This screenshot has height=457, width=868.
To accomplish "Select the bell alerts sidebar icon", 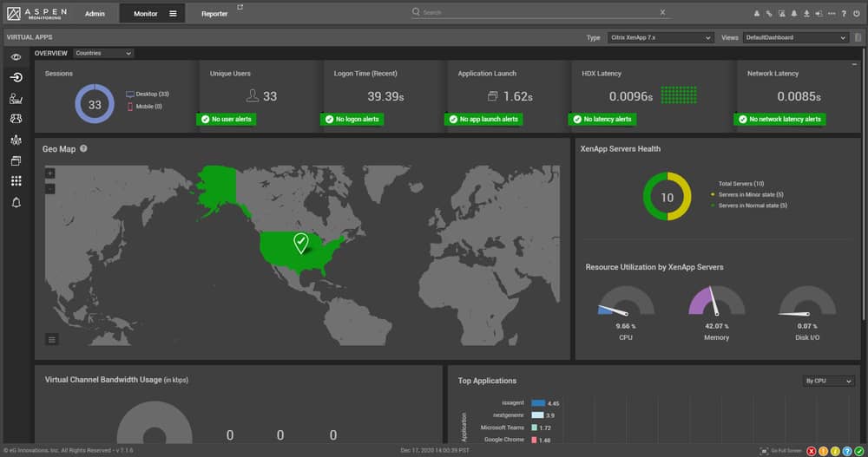I will tap(16, 203).
